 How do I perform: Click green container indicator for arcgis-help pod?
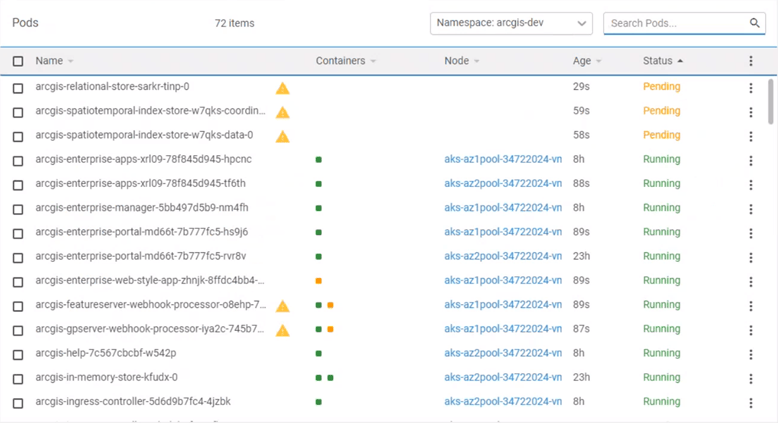click(x=318, y=353)
